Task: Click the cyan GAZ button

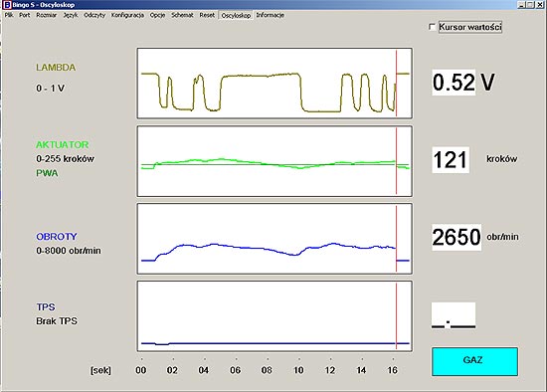Action: click(474, 361)
